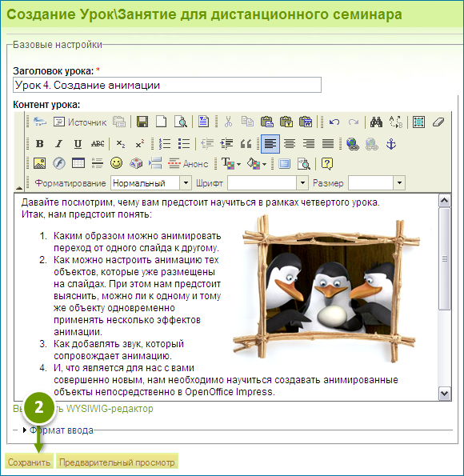The width and height of the screenshot is (464, 476).
Task: Toggle italic formatting
Action: [x=59, y=143]
